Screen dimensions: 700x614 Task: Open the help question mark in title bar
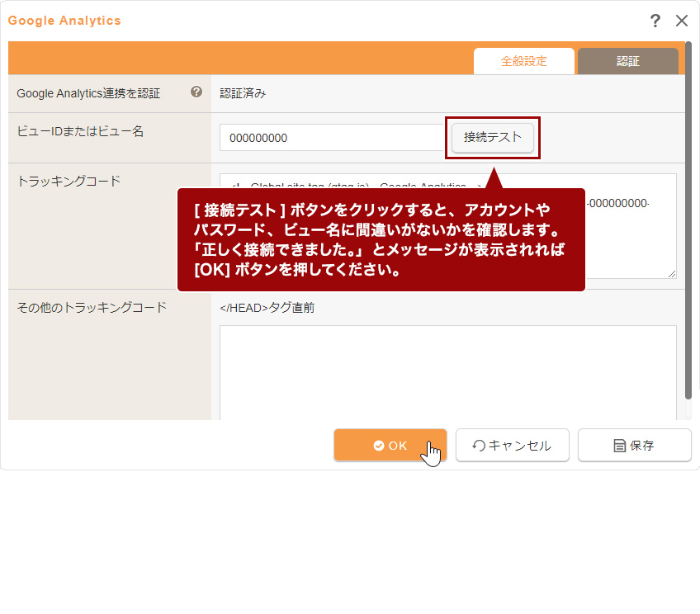pos(655,21)
